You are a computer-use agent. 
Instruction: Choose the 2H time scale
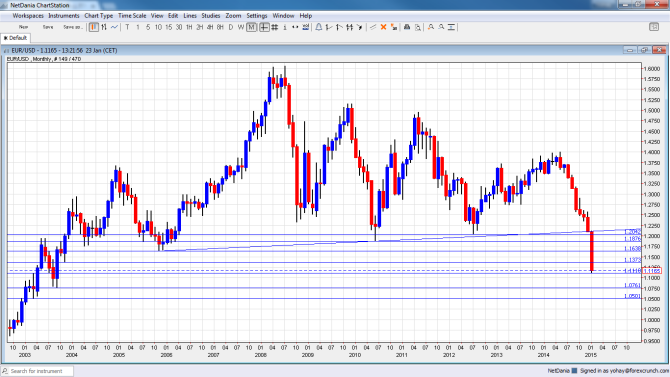[200, 27]
